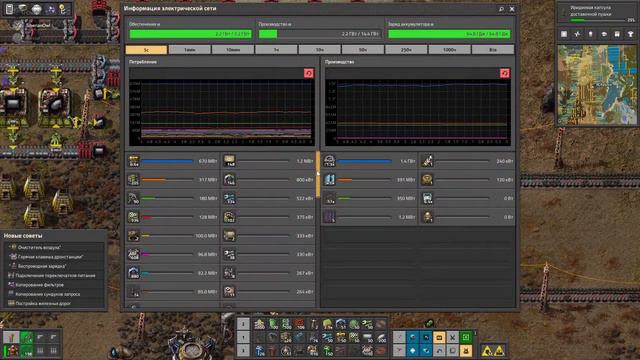640x360 pixels.
Task: Click consumer icon with 800 кВт usage
Action: (x=229, y=180)
